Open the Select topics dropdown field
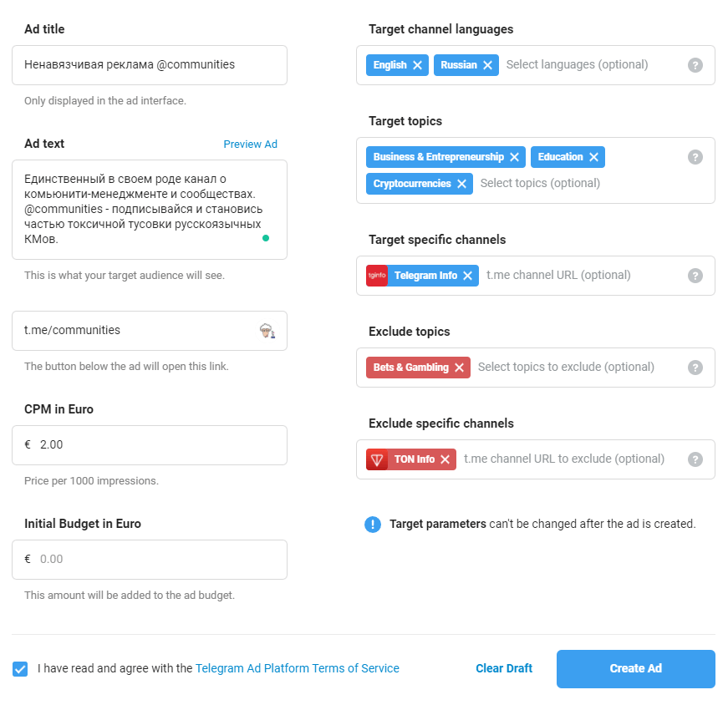 [540, 184]
